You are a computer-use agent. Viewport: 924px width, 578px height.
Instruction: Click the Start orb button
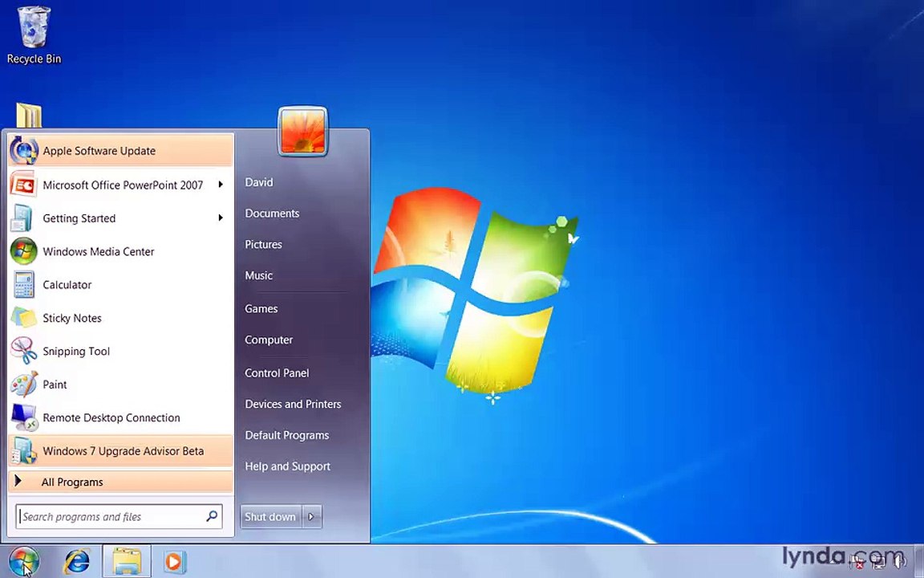[x=24, y=561]
